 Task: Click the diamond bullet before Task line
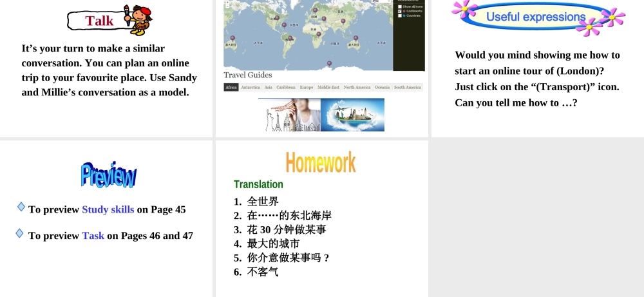(x=20, y=233)
